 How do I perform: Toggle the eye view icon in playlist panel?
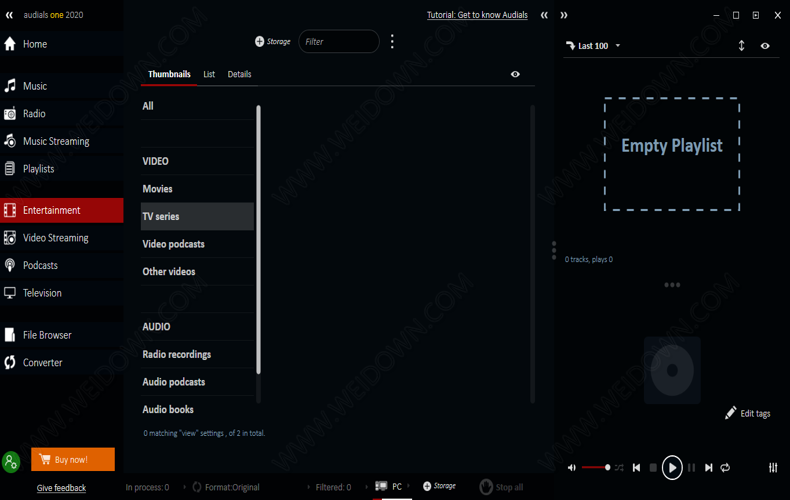click(765, 46)
